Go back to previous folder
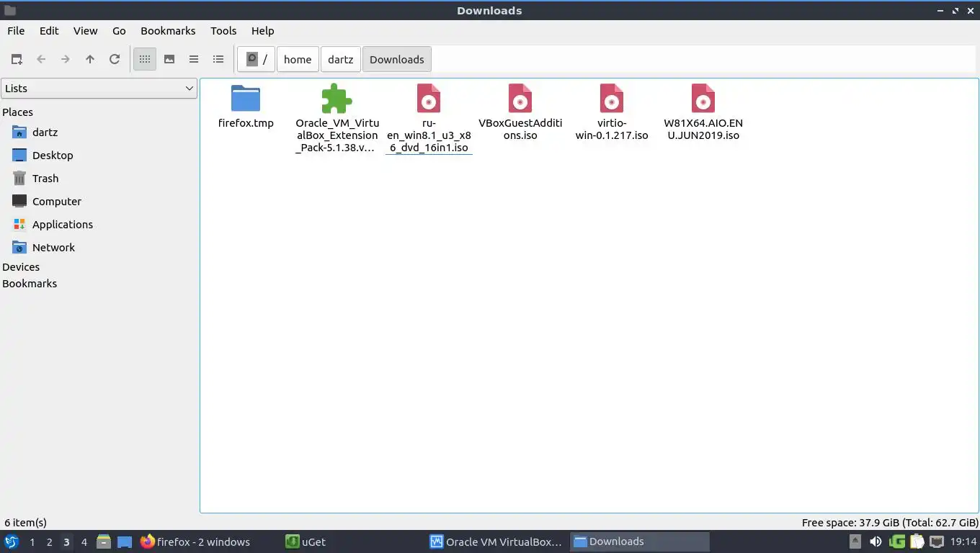This screenshot has height=553, width=980. [x=41, y=59]
